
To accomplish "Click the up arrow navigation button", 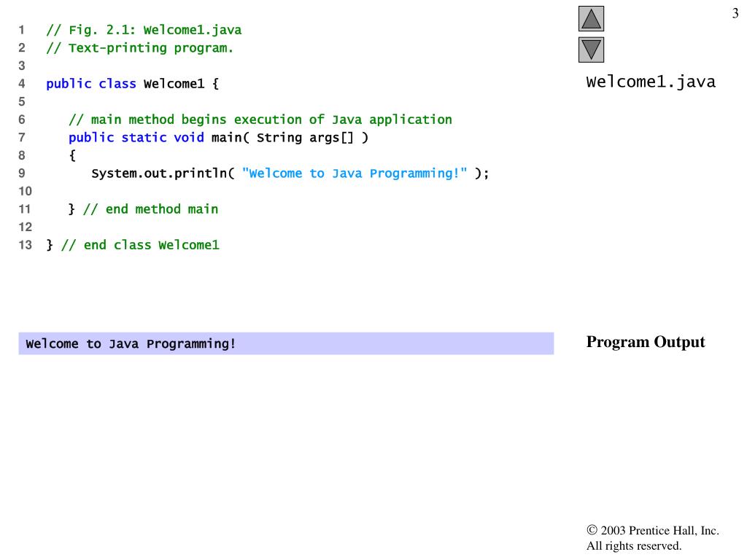I will click(591, 18).
